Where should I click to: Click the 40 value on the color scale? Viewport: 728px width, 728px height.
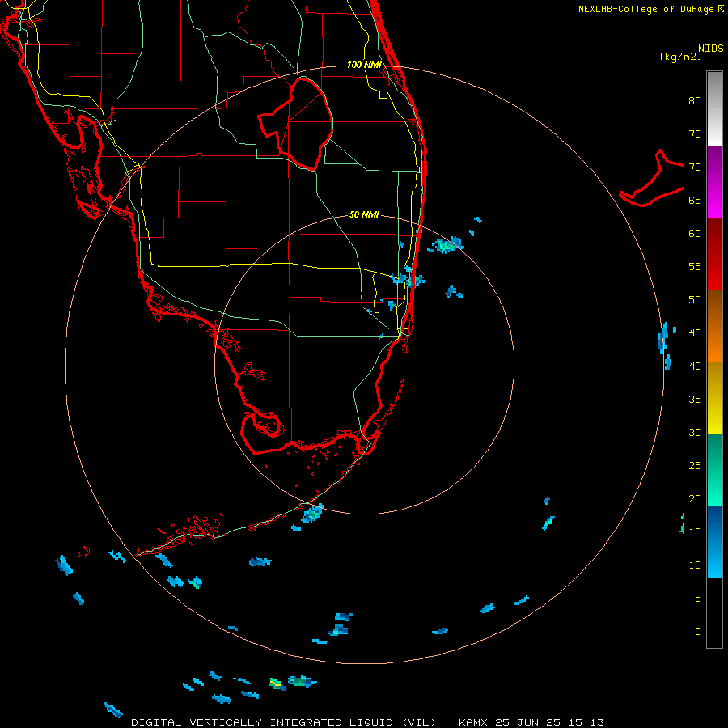point(695,366)
